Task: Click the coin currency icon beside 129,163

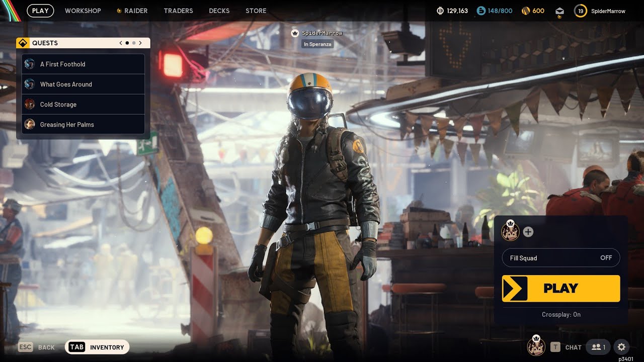Action: pos(440,11)
